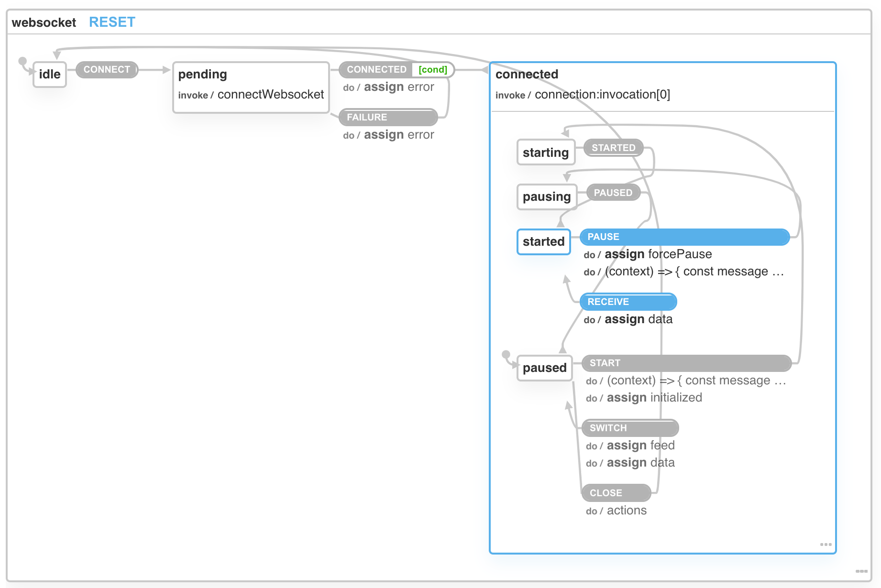The width and height of the screenshot is (881, 588).
Task: Click the PAUSED event pill
Action: point(613,193)
